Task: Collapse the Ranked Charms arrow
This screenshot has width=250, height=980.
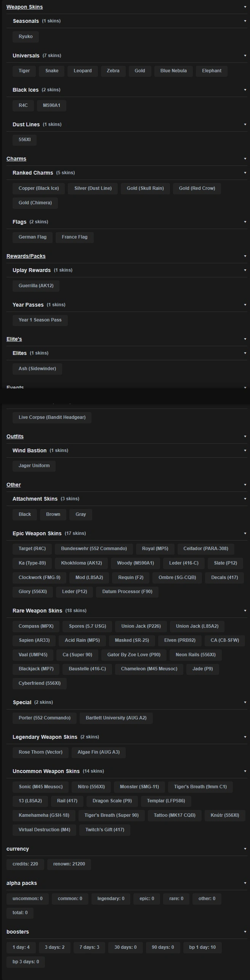Action: 245,173
